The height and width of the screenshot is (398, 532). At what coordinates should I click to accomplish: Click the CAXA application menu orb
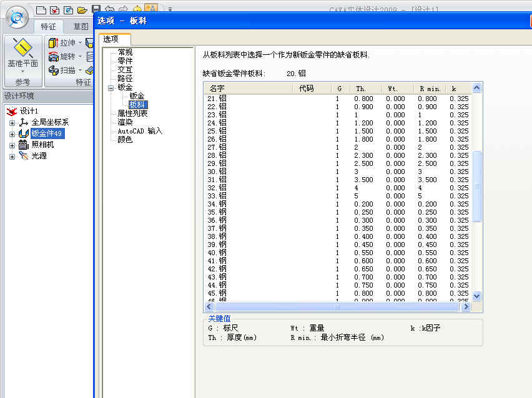tap(19, 16)
